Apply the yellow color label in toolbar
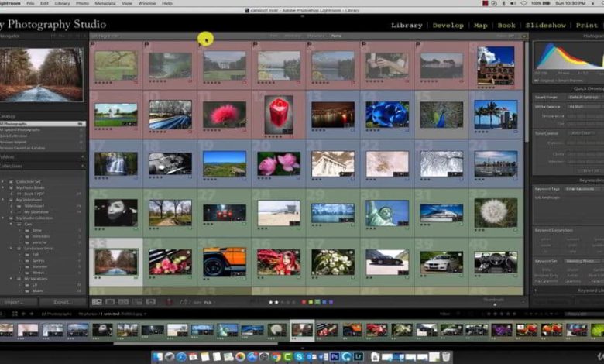This screenshot has height=364, width=604. point(311,302)
